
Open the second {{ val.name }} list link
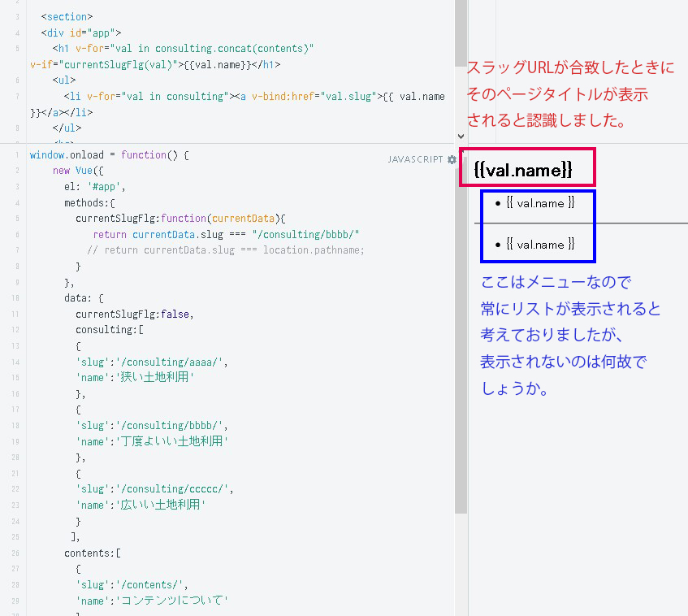[x=539, y=244]
